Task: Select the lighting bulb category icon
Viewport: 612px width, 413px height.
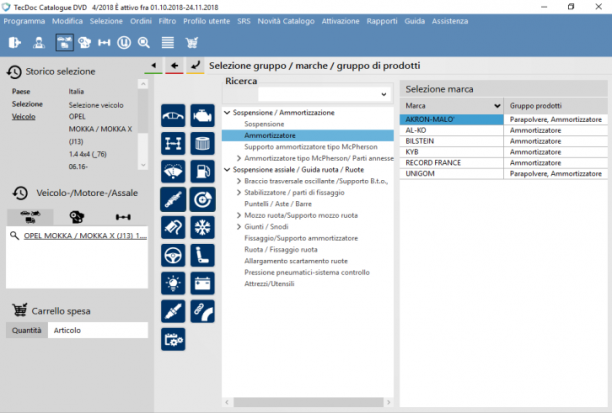Action: click(x=173, y=283)
